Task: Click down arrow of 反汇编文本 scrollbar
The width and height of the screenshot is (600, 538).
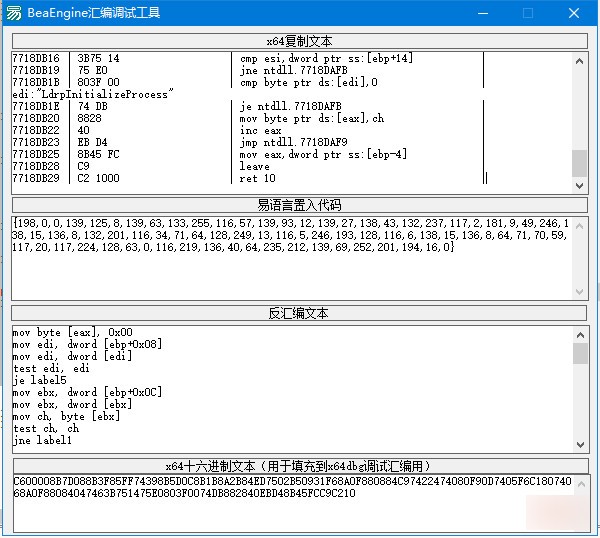Action: 580,445
